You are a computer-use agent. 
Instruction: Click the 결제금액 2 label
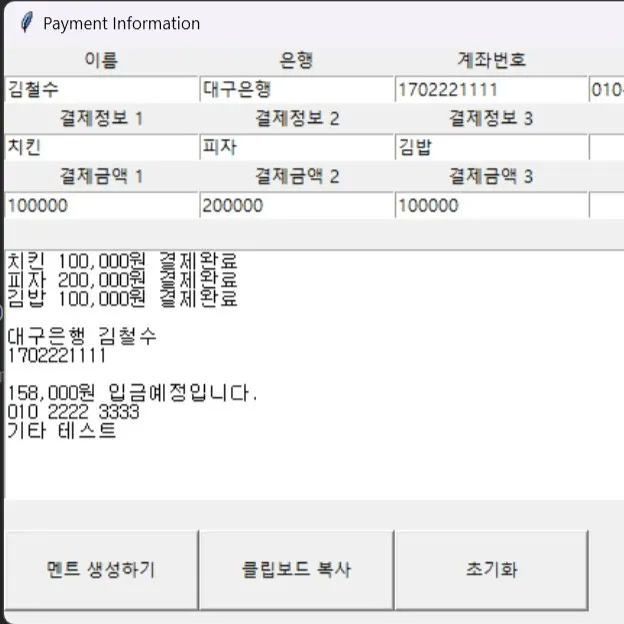point(297,176)
